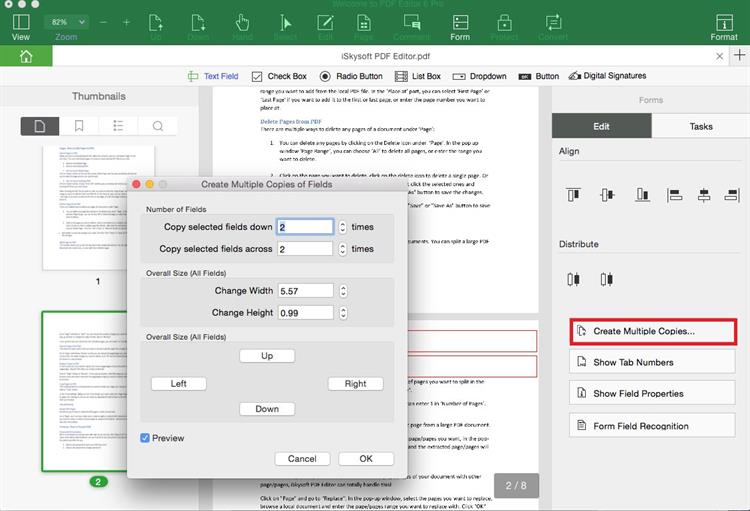Click the Down position button
The width and height of the screenshot is (750, 511).
point(267,409)
